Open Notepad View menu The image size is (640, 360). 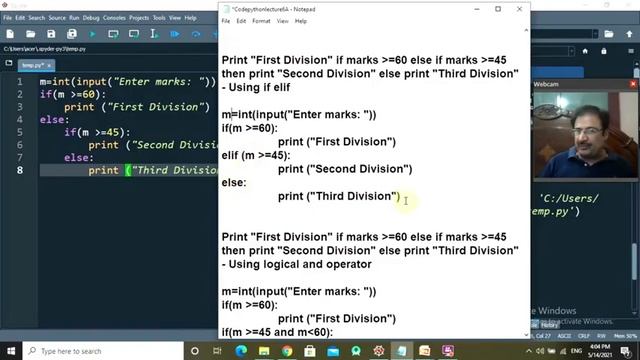pyautogui.click(x=282, y=21)
